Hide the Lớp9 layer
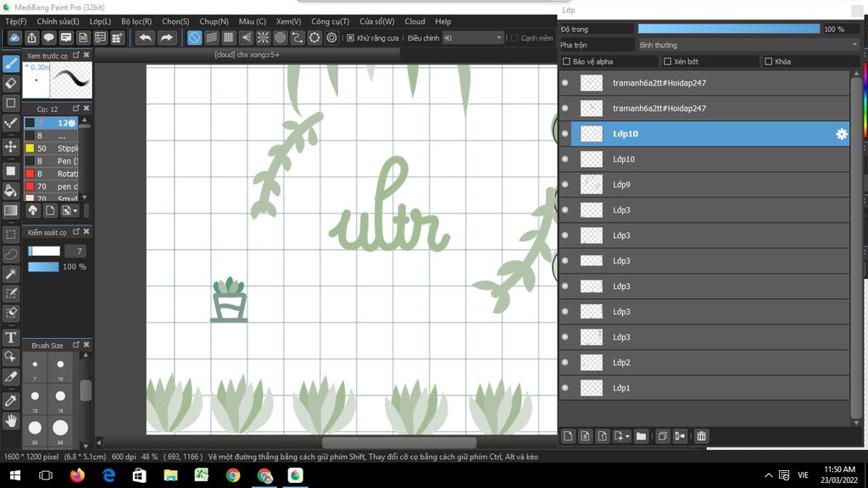 coord(565,185)
